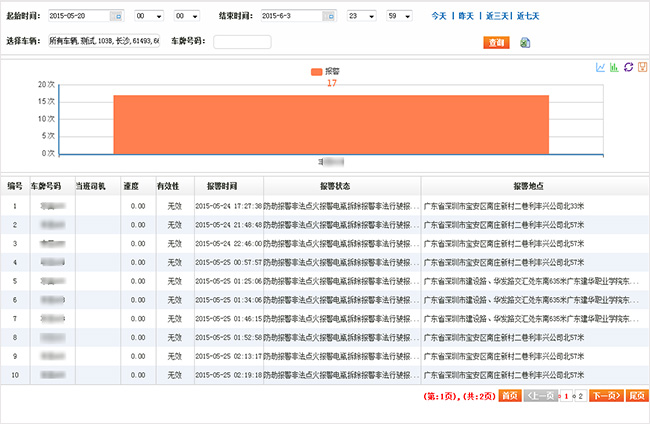Click the greyed 上一页 previous page button
650x424 pixels.
541,396
